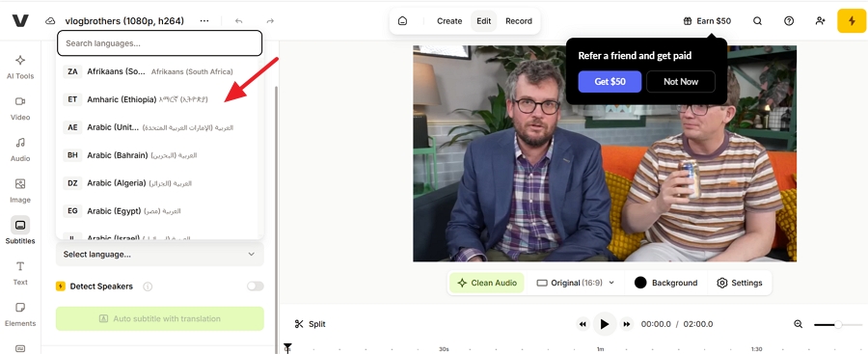Open canvas Settings gear

pyautogui.click(x=739, y=283)
